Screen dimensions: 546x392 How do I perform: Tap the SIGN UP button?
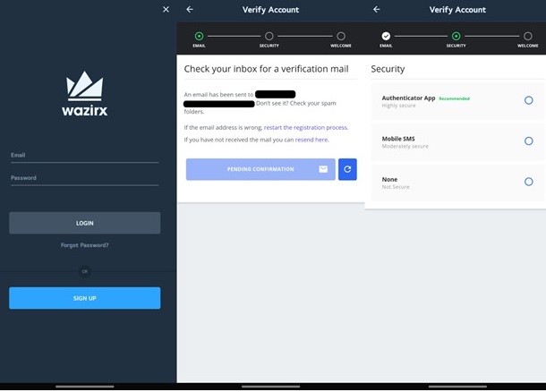(85, 298)
